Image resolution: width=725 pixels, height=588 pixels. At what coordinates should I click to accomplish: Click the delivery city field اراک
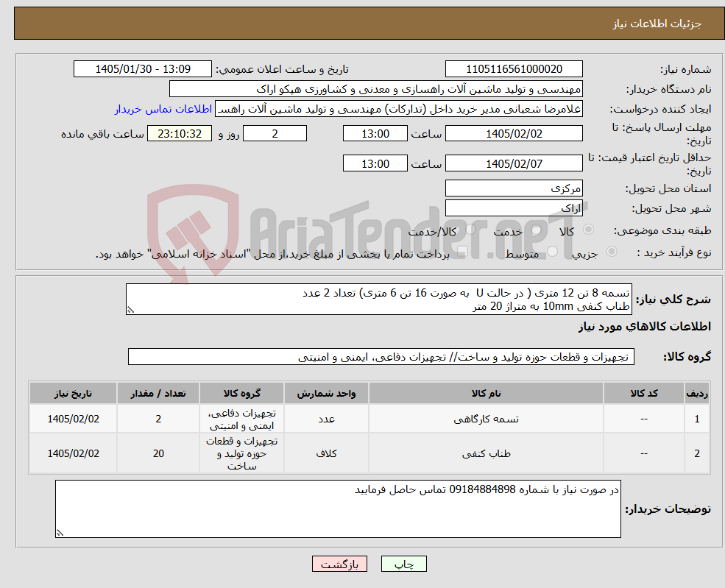[x=514, y=208]
